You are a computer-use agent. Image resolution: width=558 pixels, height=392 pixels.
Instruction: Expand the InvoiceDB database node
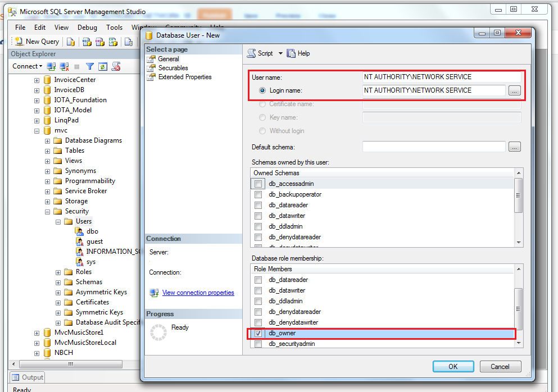coord(37,90)
